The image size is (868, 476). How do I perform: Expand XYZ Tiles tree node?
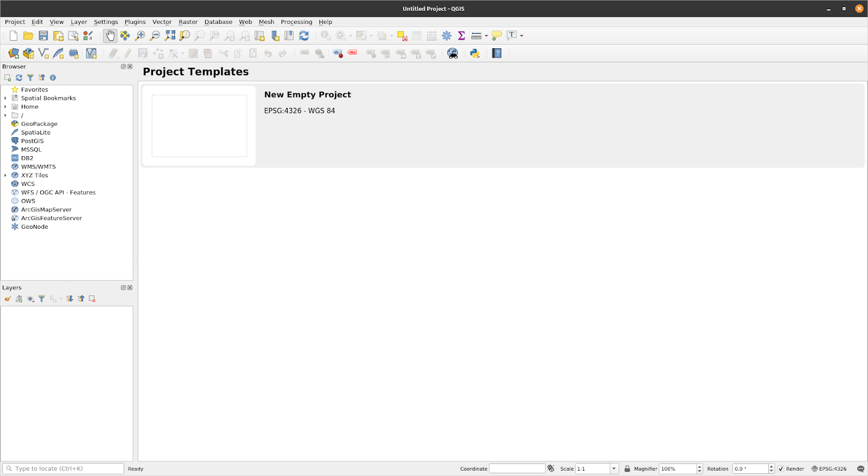pos(5,175)
